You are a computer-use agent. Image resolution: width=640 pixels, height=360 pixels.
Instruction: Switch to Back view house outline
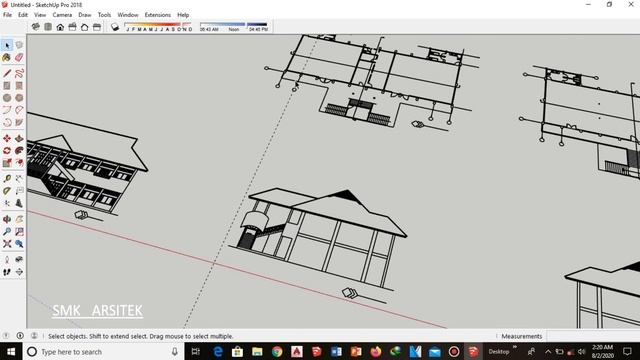tap(84, 27)
